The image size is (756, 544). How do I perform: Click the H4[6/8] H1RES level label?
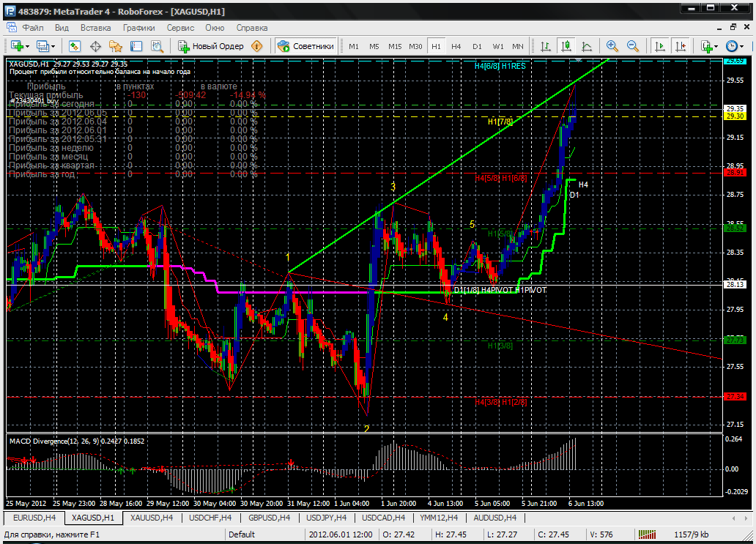coord(500,66)
